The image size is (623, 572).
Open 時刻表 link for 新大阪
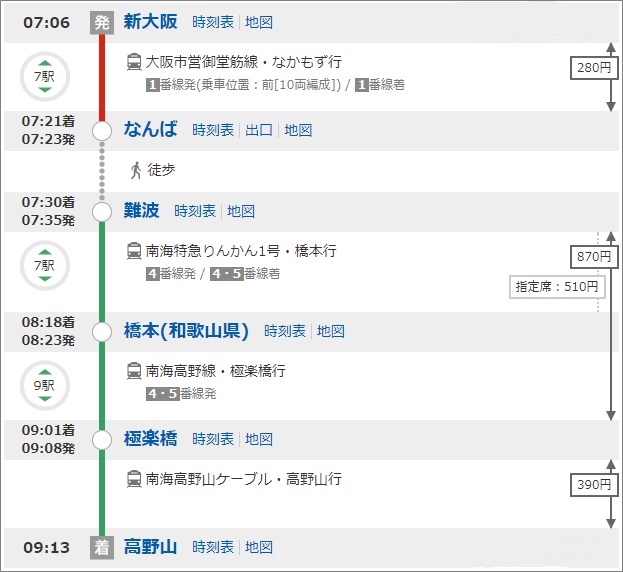(213, 22)
